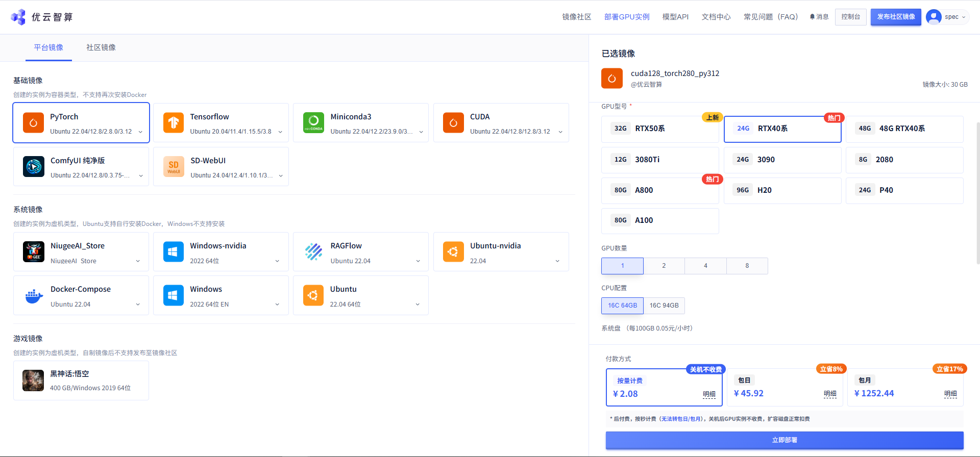Select GPU count 4
980x457 pixels.
click(x=705, y=266)
